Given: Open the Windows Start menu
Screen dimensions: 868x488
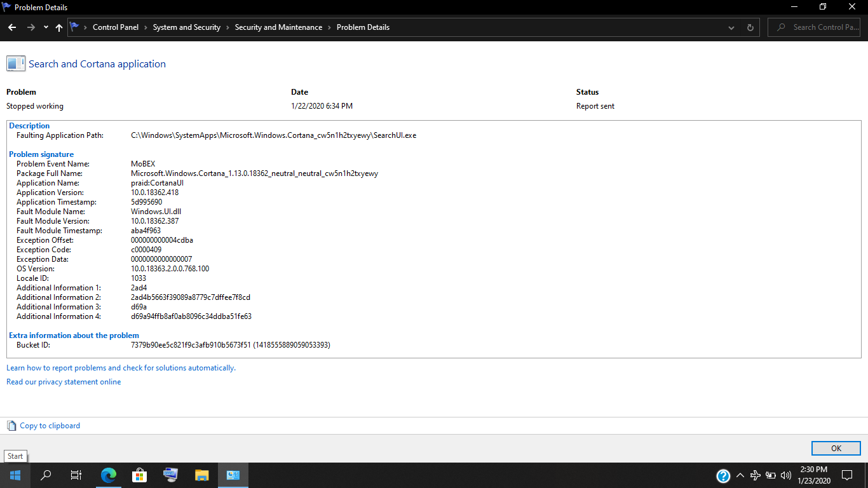Looking at the screenshot, I should 15,475.
